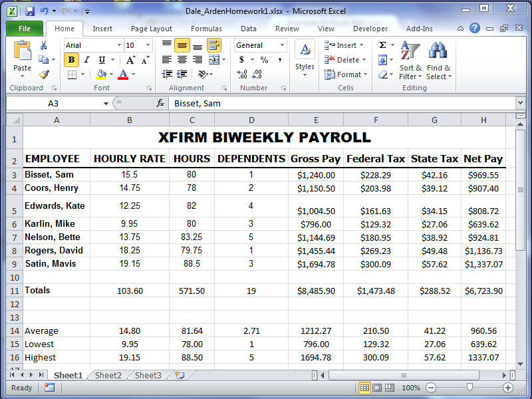Open the Formulas ribbon tab

click(206, 29)
